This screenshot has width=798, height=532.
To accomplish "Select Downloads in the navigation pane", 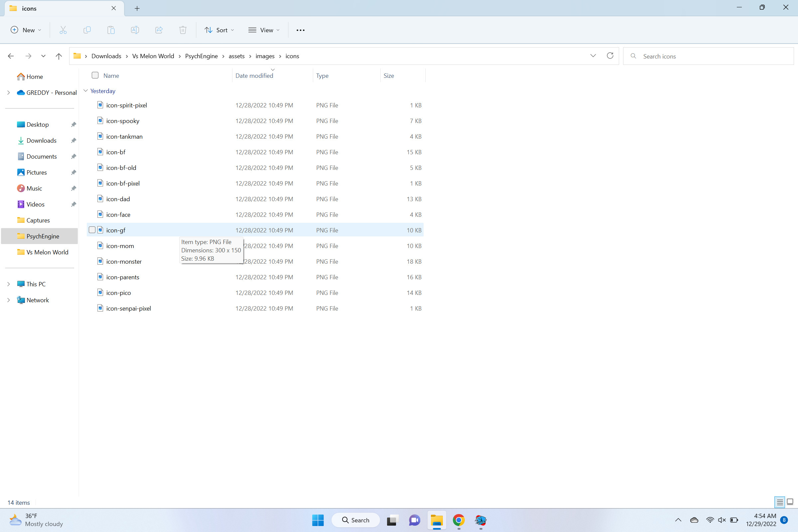I will (41, 140).
